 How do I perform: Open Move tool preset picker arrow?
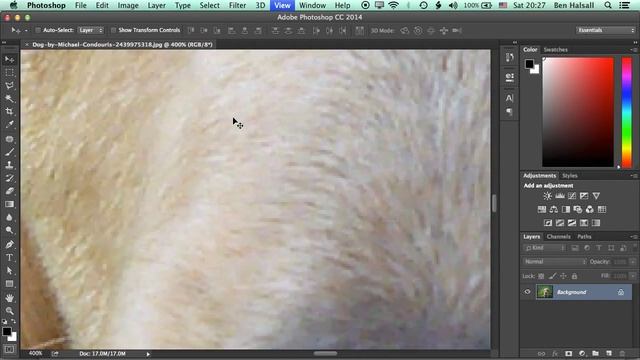coord(26,30)
